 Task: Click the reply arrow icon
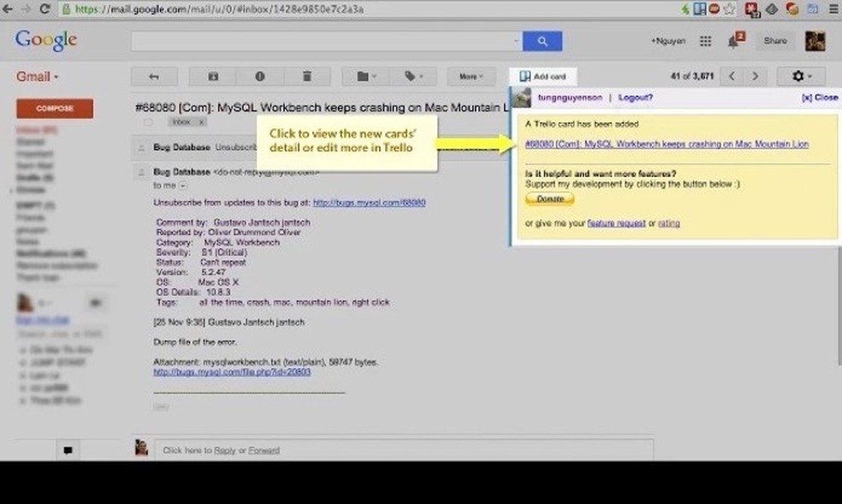(x=153, y=76)
